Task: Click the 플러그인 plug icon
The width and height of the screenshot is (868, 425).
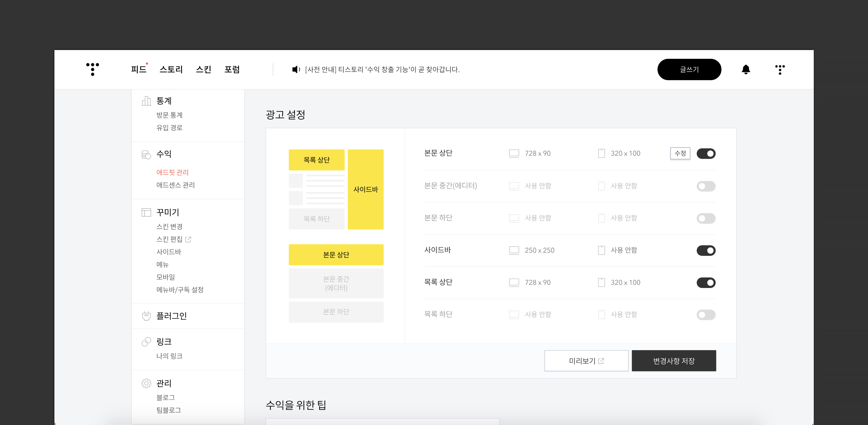Action: click(x=146, y=316)
